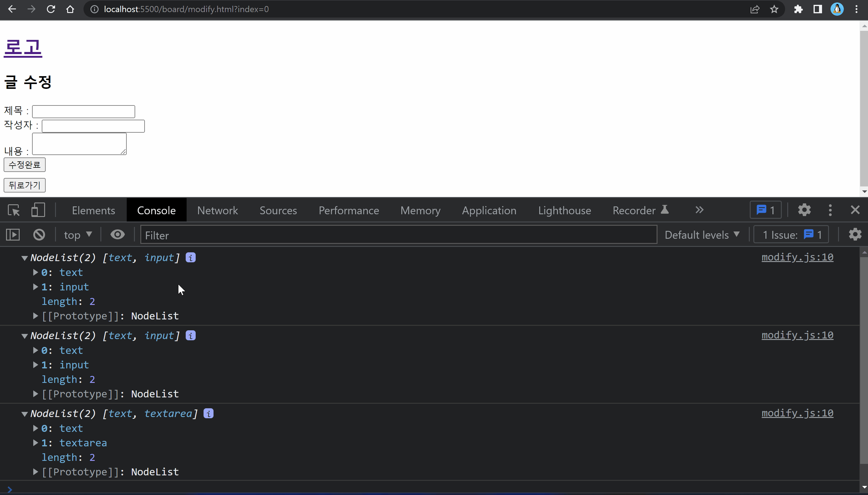Open DevTools settings gear icon

tap(804, 210)
